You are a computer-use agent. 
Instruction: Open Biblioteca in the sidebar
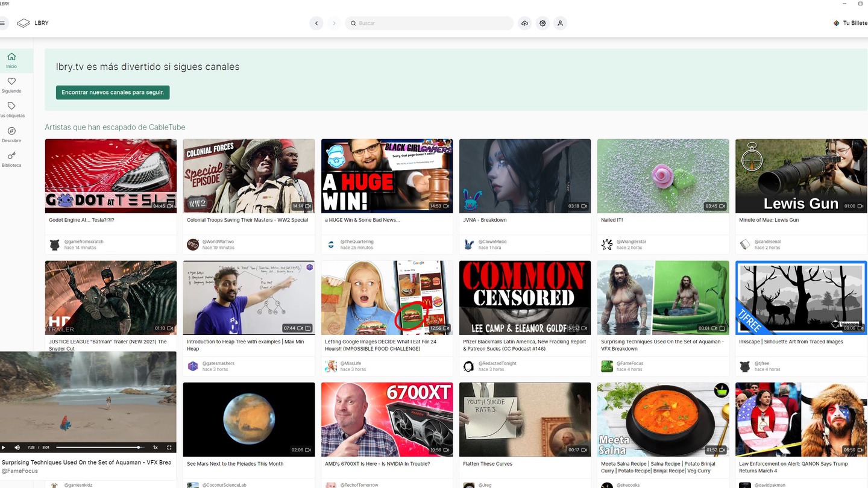point(11,159)
